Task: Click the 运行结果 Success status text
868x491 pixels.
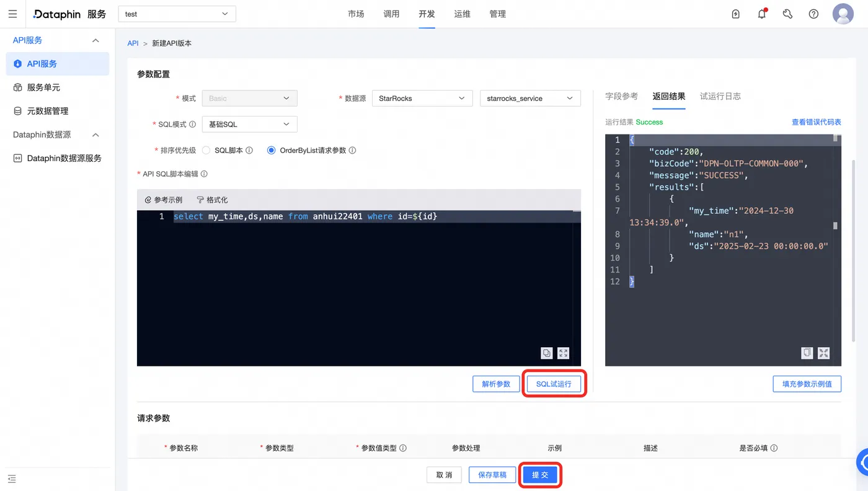Action: pos(634,122)
